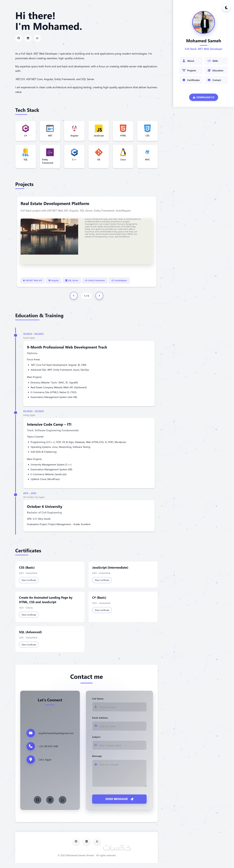This screenshot has height=868, width=234.
Task: Open the Real Estate project house image
Action: 49,237
